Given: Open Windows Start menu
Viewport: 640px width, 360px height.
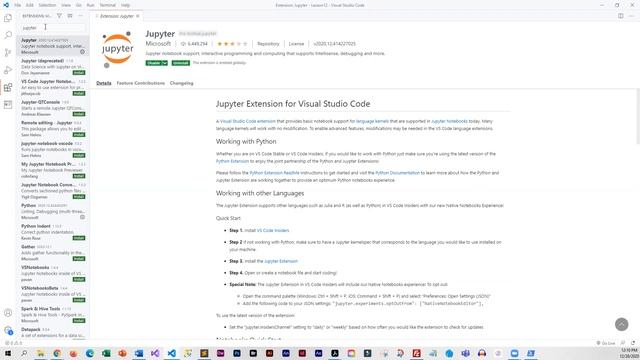Looking at the screenshot, I should (x=8, y=353).
